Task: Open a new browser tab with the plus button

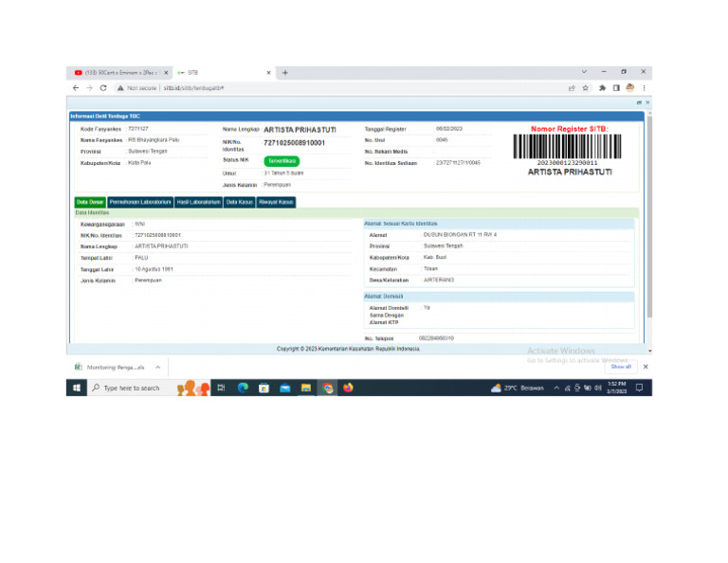Action: point(285,72)
